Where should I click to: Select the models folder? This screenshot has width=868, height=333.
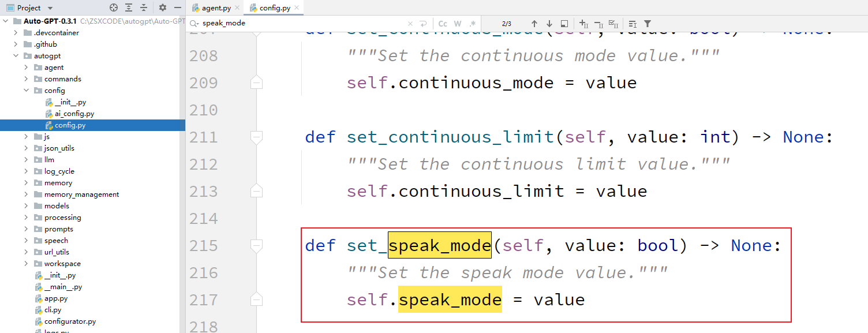click(x=57, y=206)
